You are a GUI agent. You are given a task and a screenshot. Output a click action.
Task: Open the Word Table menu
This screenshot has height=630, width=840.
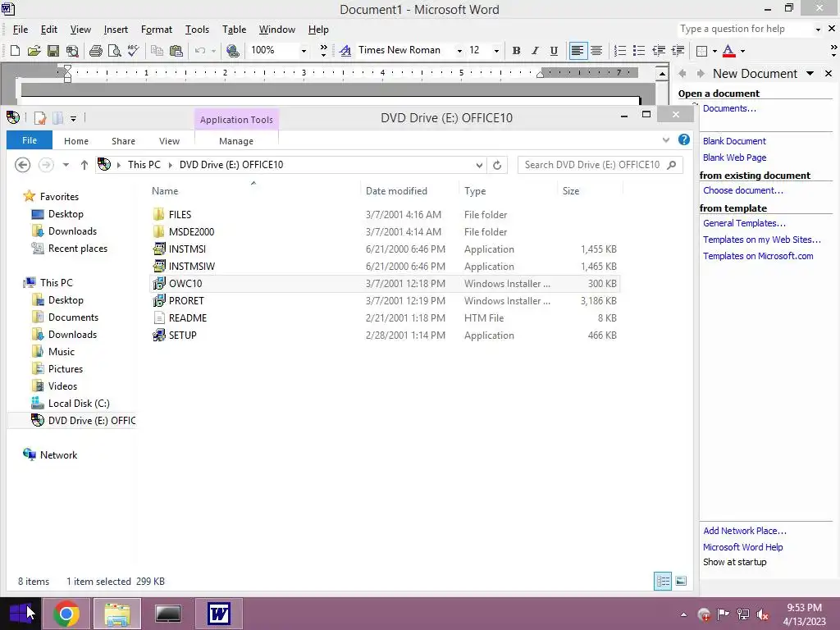click(x=234, y=30)
